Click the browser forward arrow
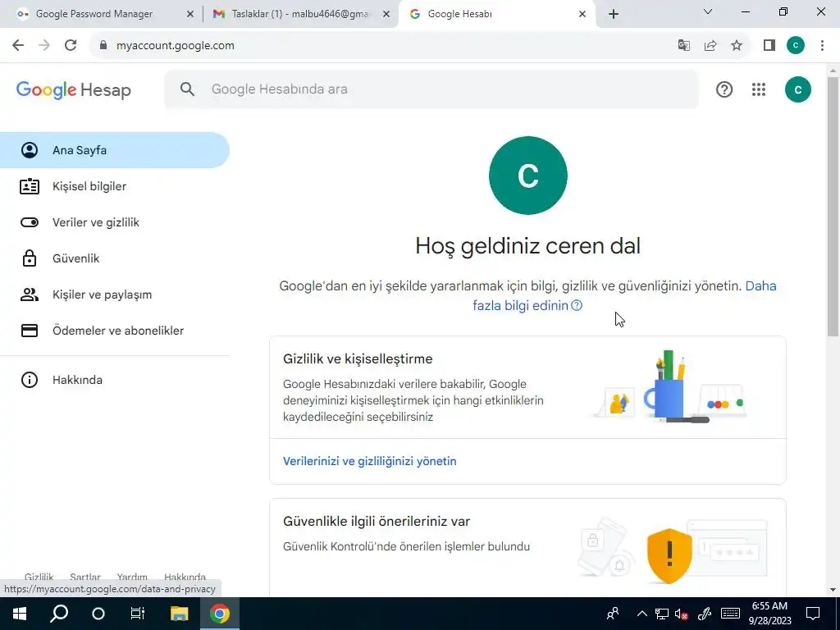 click(44, 46)
